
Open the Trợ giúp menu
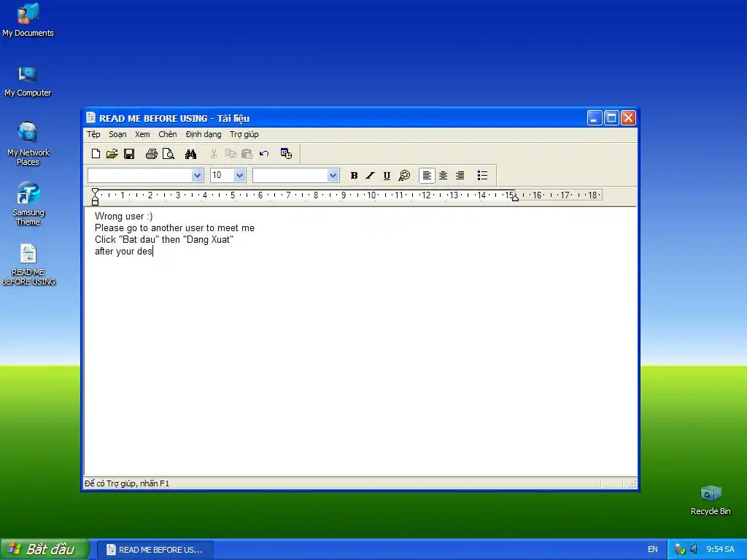[244, 134]
